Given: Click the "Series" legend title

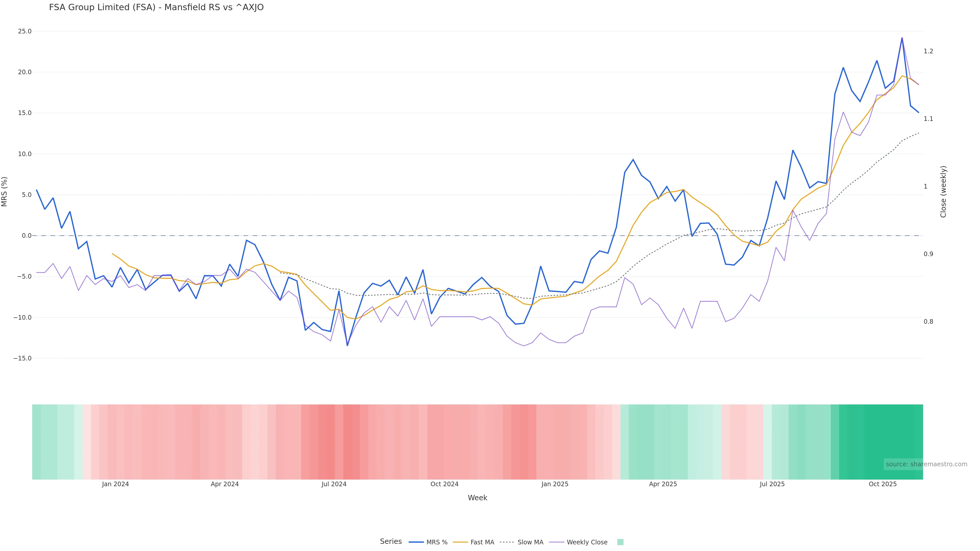Looking at the screenshot, I should click(391, 542).
